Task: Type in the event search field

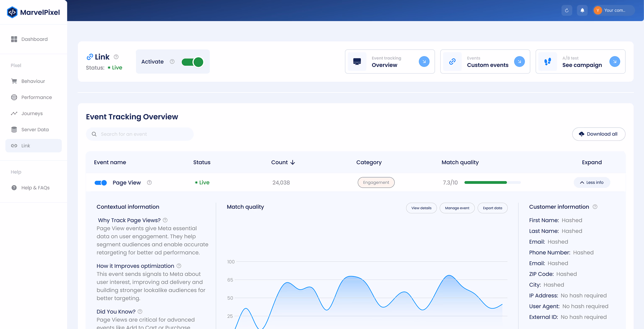Action: pyautogui.click(x=139, y=134)
